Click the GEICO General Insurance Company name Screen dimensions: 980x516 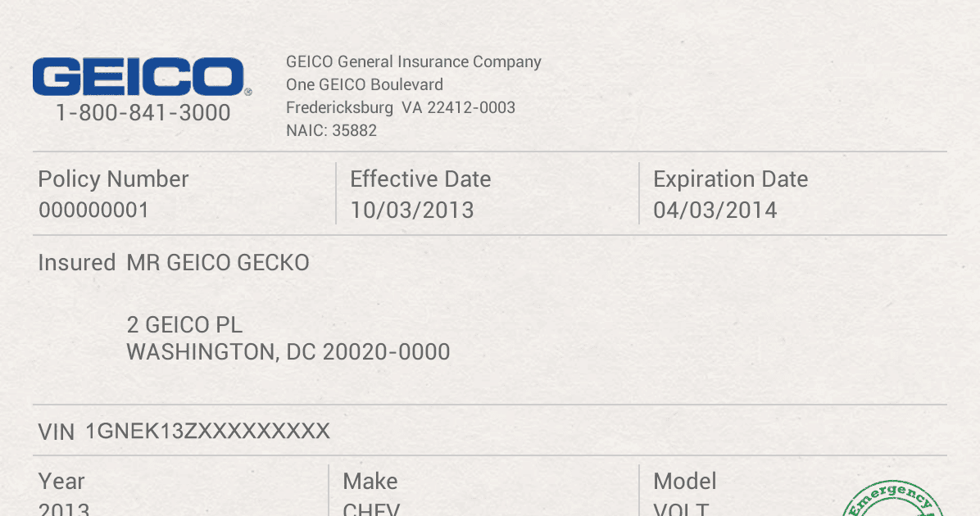point(413,61)
